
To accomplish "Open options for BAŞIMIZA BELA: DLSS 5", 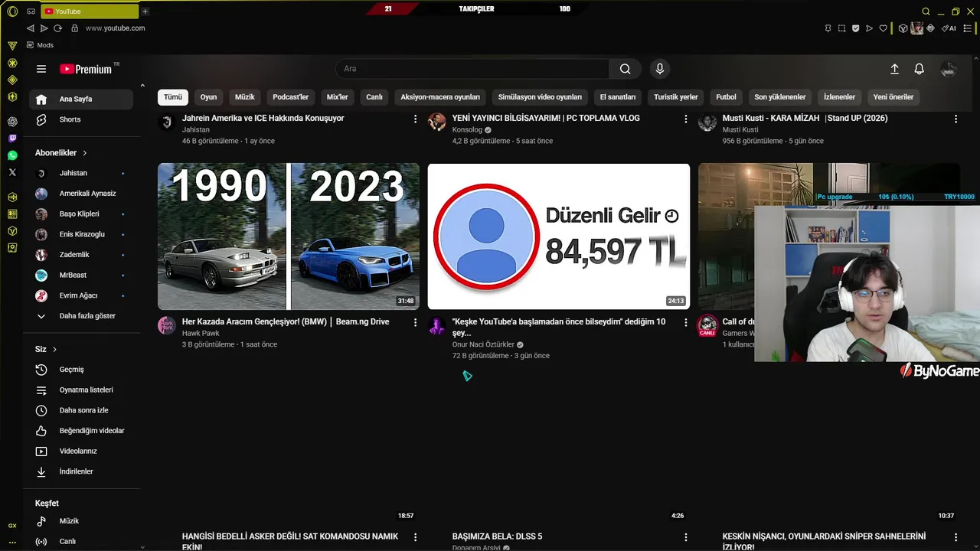I will pyautogui.click(x=686, y=537).
